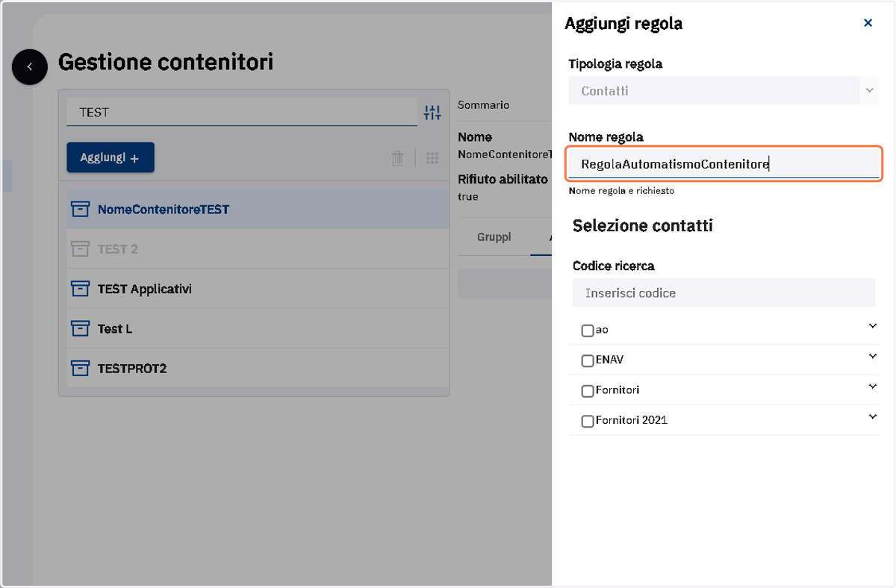The image size is (896, 588).
Task: Open the filter sliders icon beside search
Action: [x=432, y=113]
